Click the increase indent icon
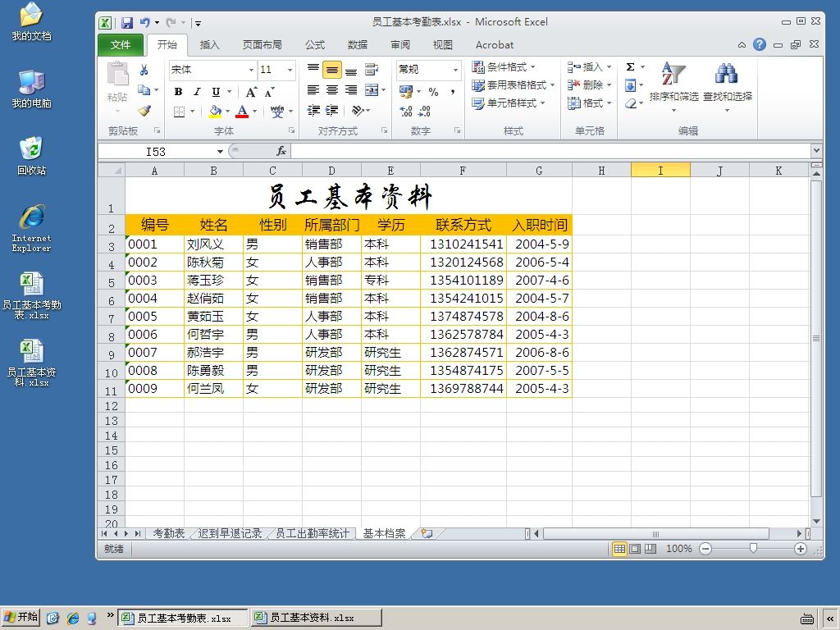840x630 pixels. (x=332, y=111)
